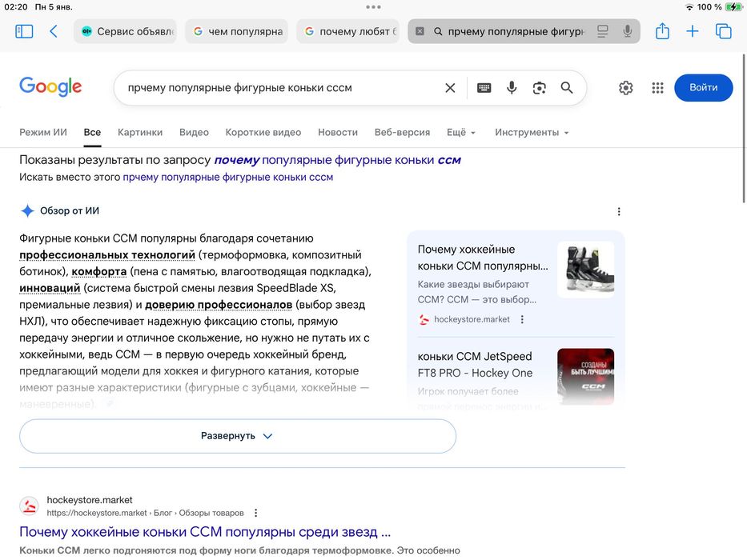The width and height of the screenshot is (747, 560).
Task: Select the 'Короткие видео' results tab
Action: tap(263, 132)
